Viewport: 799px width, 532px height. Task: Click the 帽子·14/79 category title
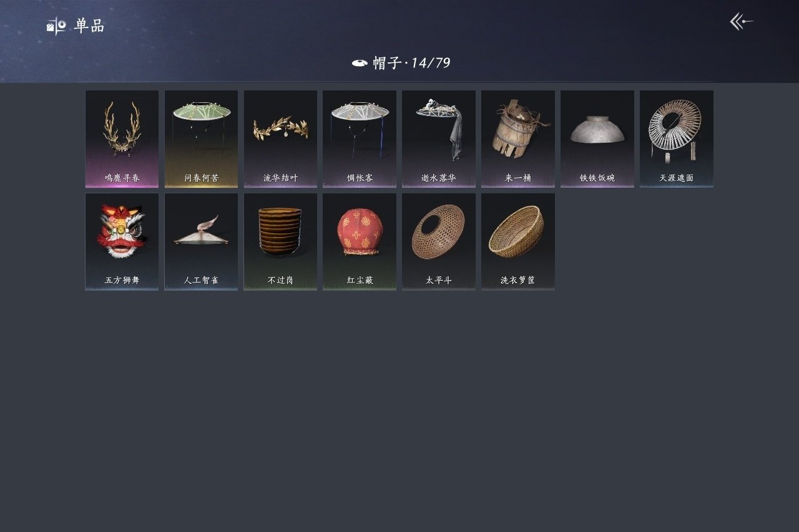tap(411, 63)
